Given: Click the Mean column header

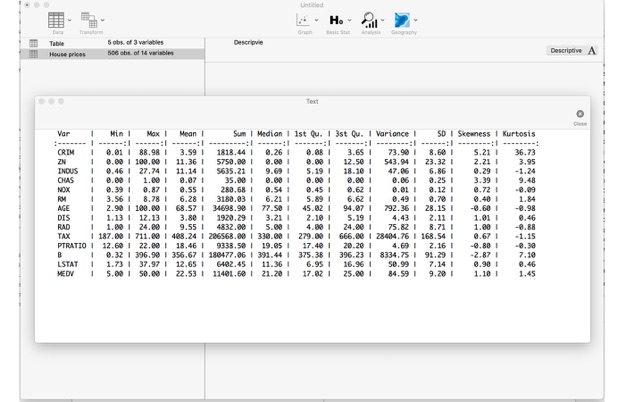Looking at the screenshot, I should tap(188, 134).
